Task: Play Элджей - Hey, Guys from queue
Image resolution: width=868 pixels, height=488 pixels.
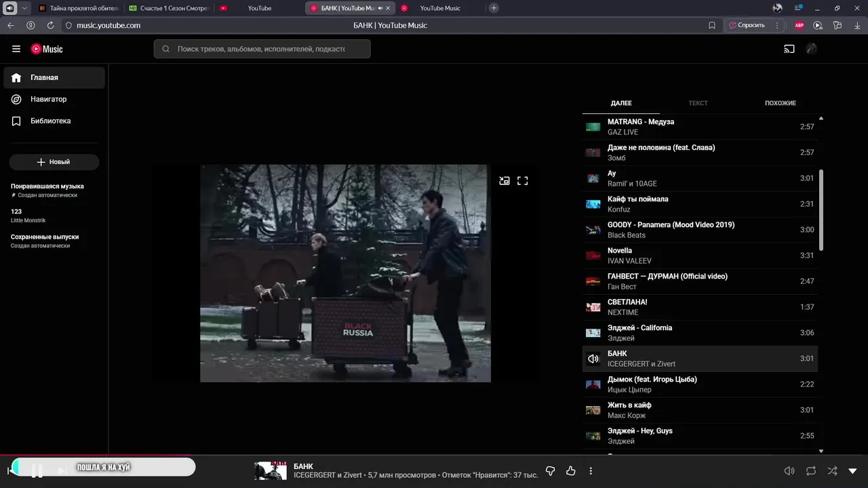Action: (700, 436)
